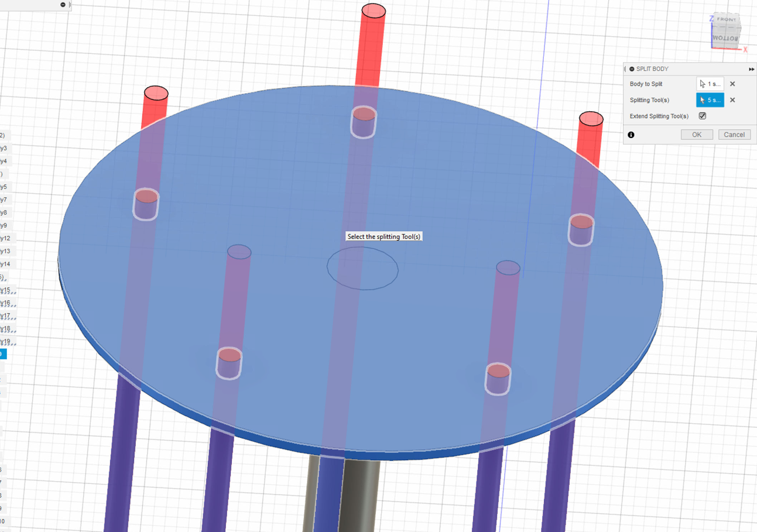Select the center circle sketch on the disc
757x532 pixels.
[x=362, y=269]
